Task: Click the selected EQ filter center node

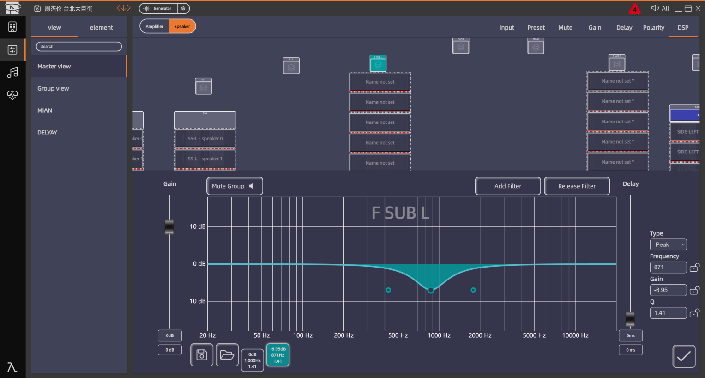Action: coord(431,290)
